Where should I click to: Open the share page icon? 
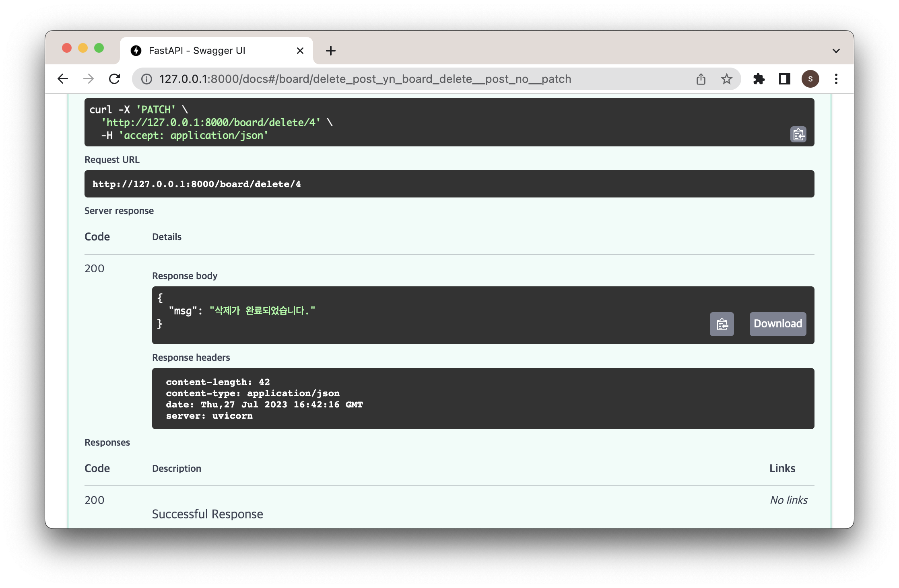click(701, 79)
